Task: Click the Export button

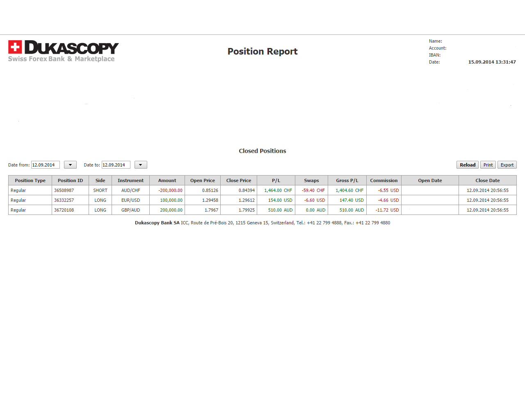Action: tap(507, 165)
